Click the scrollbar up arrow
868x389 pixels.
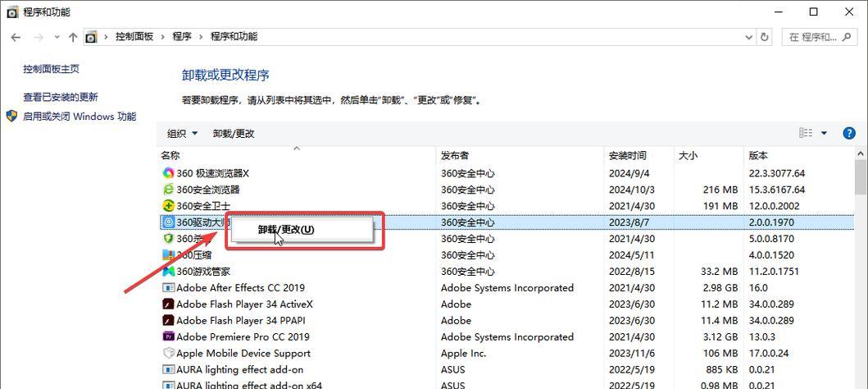click(x=861, y=154)
